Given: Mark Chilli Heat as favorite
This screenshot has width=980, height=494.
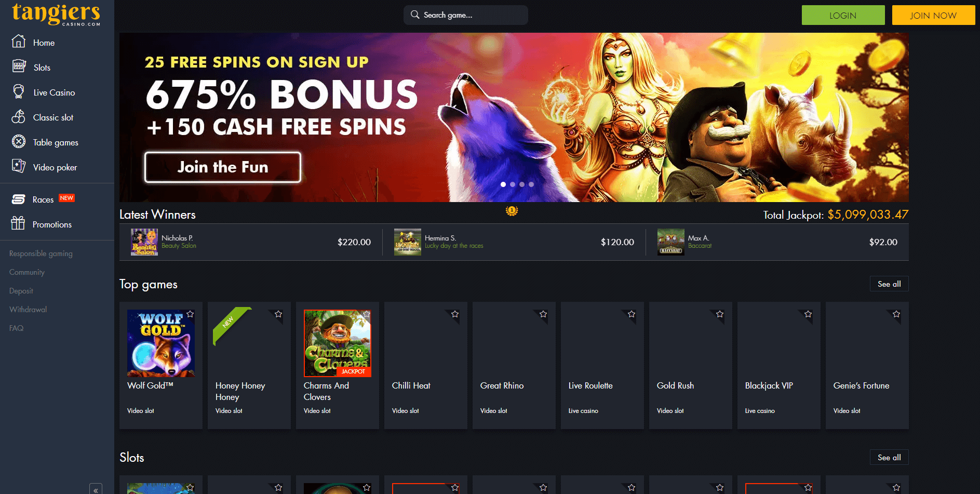Looking at the screenshot, I should click(x=455, y=314).
